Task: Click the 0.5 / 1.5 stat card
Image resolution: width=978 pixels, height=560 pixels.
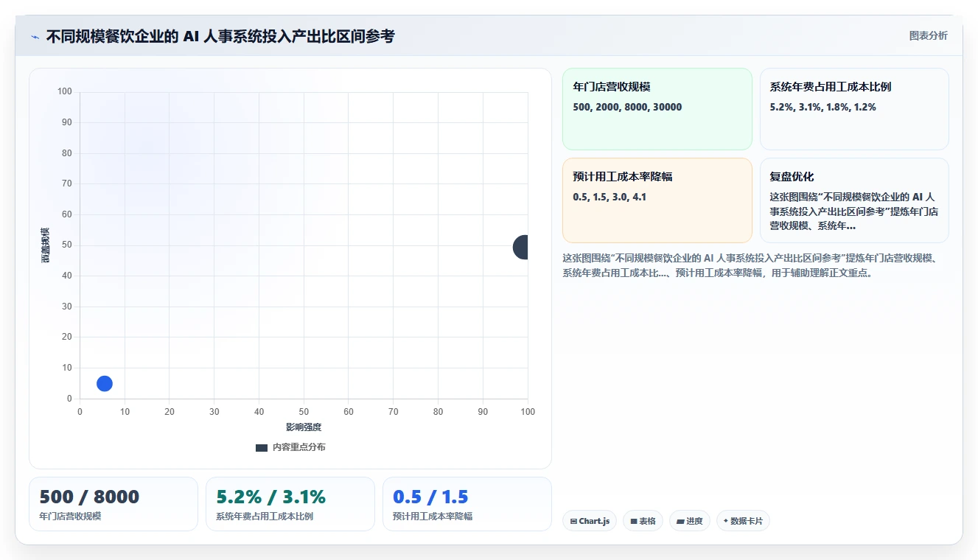Action: [467, 504]
